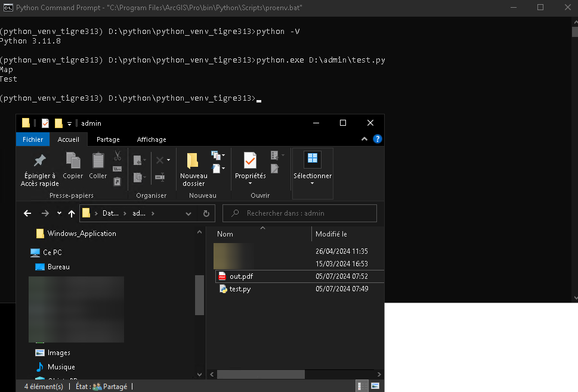Screen dimensions: 578x392
Task: Click the file list horizontal scrollbar thumb
Action: point(261,374)
